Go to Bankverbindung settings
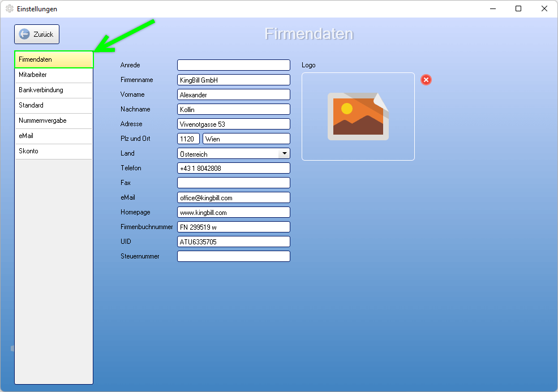This screenshot has width=558, height=392. tap(54, 91)
